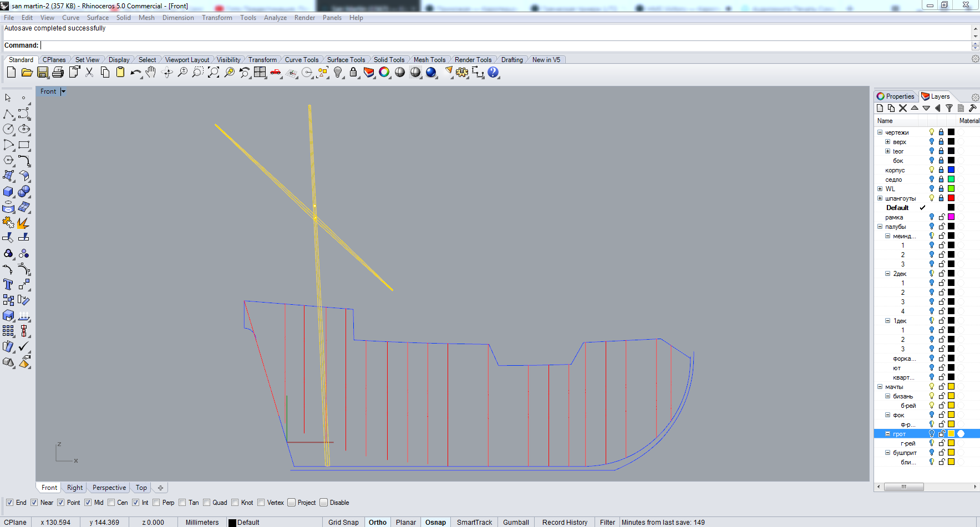Click the red color swatch of шпангоуты

(951, 198)
